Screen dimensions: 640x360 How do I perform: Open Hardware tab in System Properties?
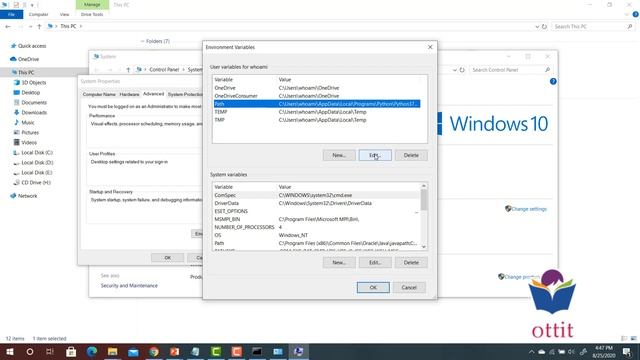[x=129, y=94]
